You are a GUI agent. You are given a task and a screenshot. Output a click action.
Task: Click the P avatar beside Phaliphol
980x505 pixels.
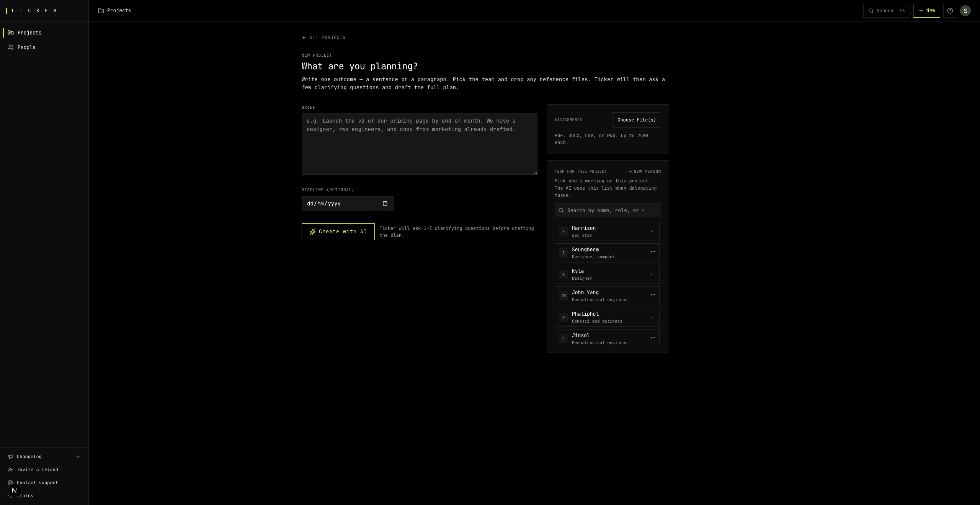pyautogui.click(x=563, y=317)
